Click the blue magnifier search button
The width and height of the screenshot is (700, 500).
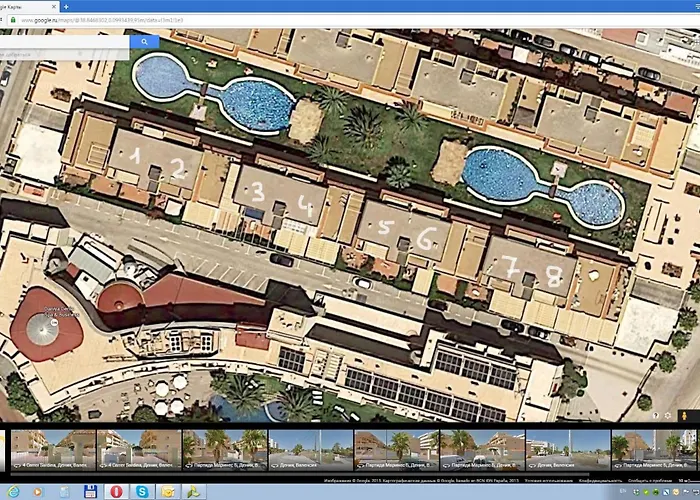(144, 42)
